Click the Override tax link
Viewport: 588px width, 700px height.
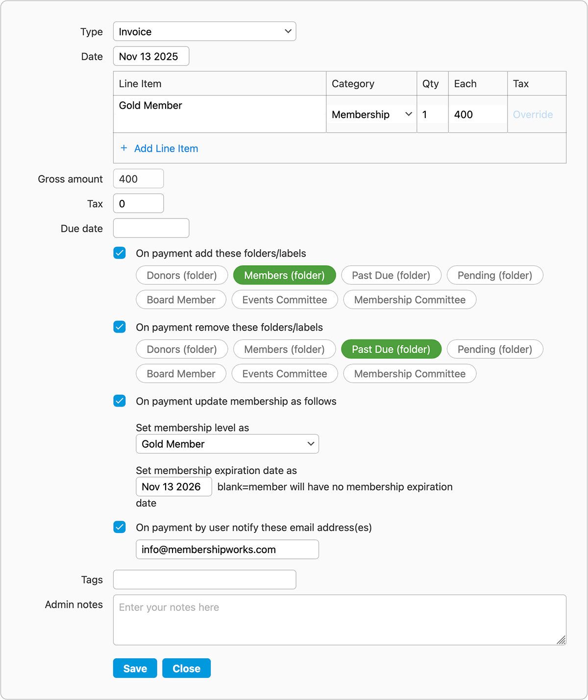(x=533, y=115)
